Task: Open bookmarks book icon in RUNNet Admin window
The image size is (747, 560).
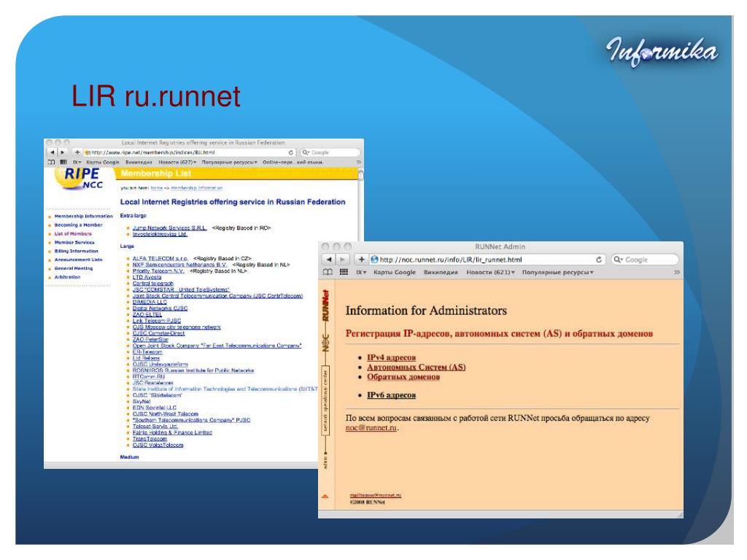Action: pos(328,272)
